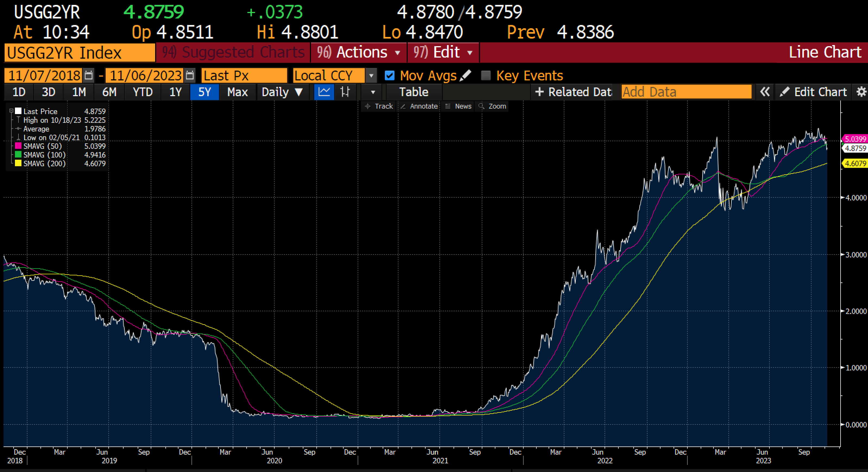
Task: Click the Last Px field selector
Action: coord(244,75)
